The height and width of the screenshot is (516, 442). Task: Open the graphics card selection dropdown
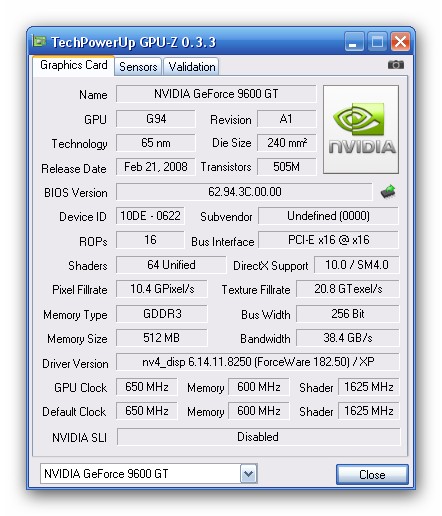[x=249, y=474]
